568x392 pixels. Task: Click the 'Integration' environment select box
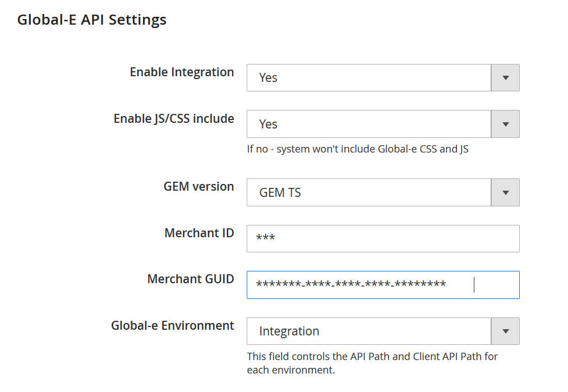(x=369, y=331)
